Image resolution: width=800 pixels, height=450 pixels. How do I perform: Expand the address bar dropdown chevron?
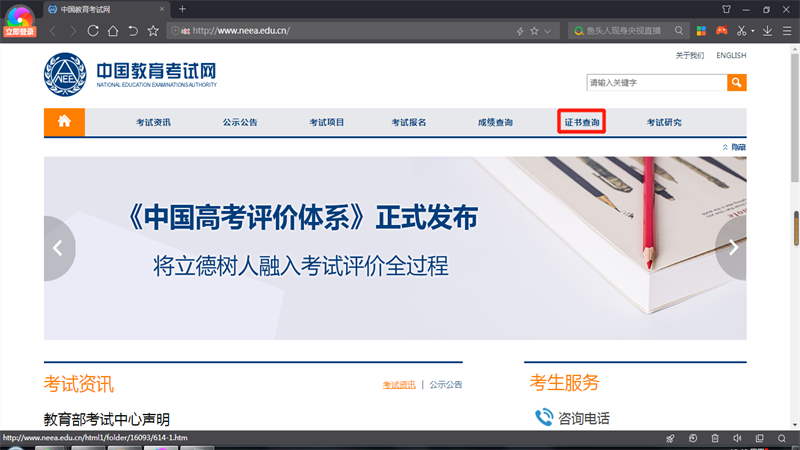547,32
